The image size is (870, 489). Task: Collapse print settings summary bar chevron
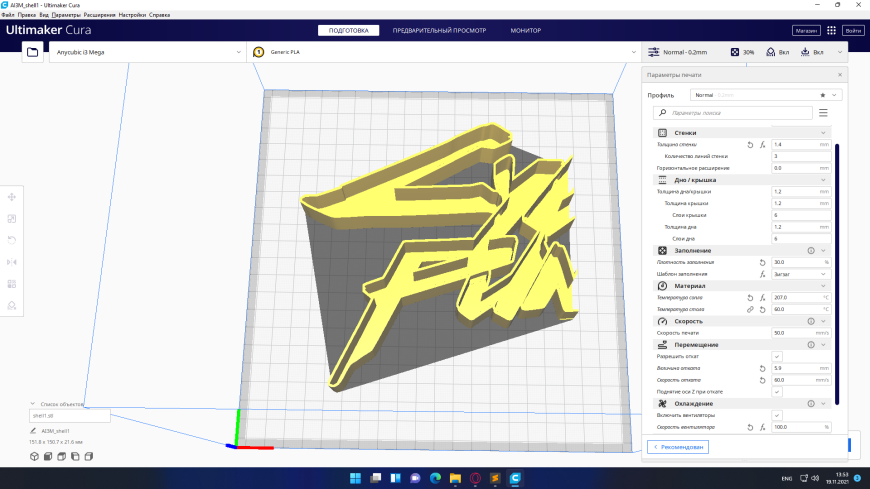pos(840,52)
